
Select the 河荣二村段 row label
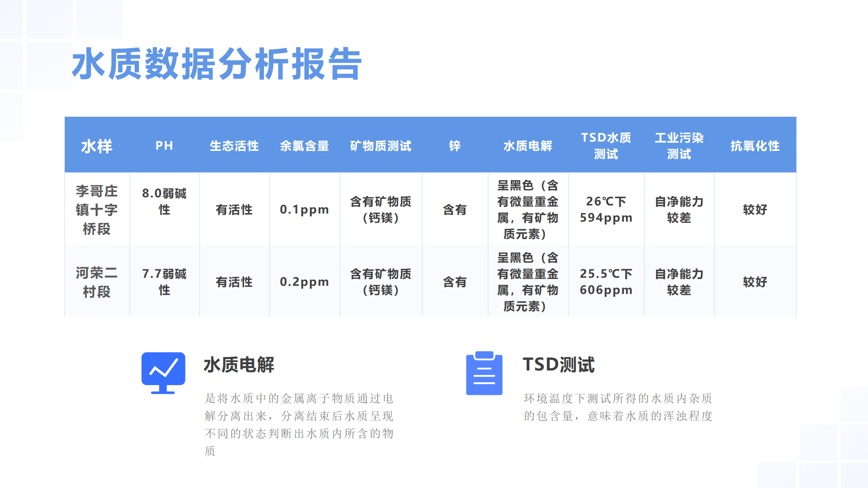point(97,282)
